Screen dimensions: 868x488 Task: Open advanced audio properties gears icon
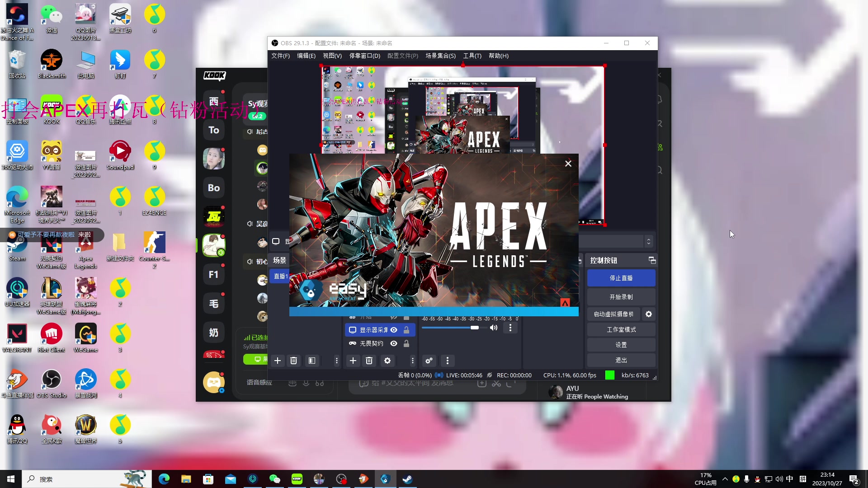click(x=429, y=361)
